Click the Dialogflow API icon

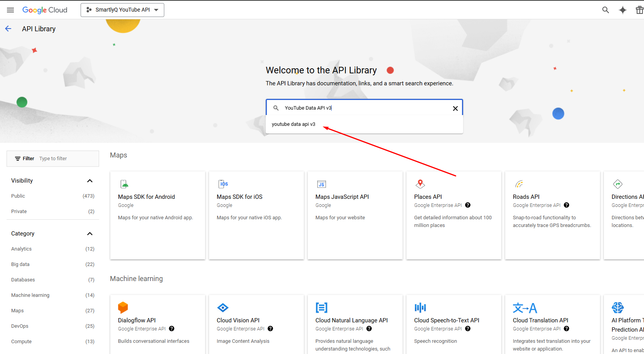tap(123, 307)
